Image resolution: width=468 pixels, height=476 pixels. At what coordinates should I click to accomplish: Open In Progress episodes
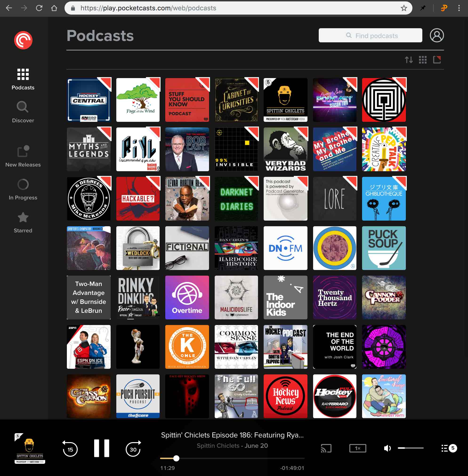23,190
